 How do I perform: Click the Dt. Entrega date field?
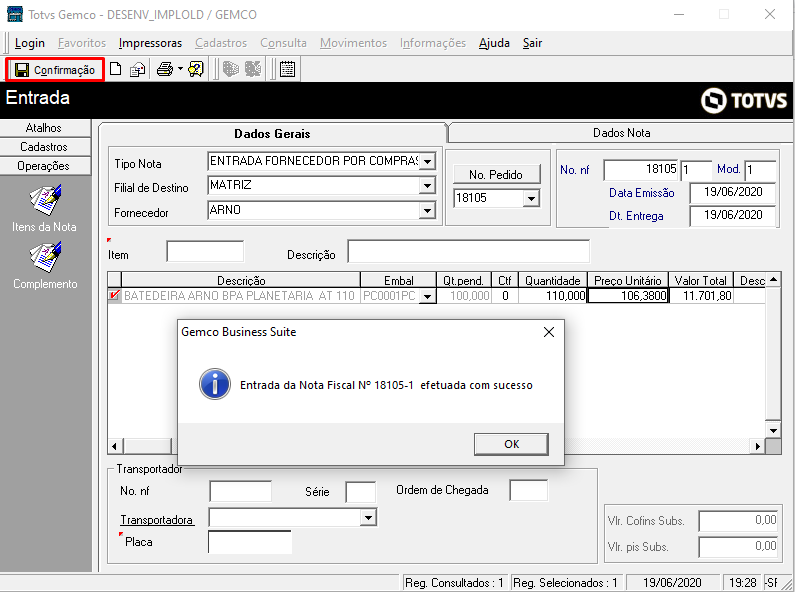tap(733, 215)
